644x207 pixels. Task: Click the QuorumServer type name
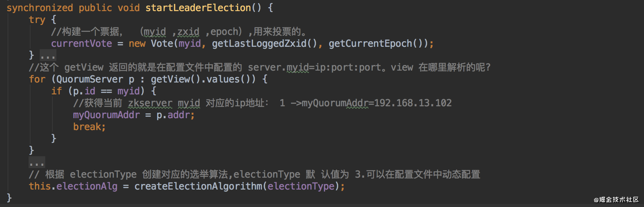(90, 79)
